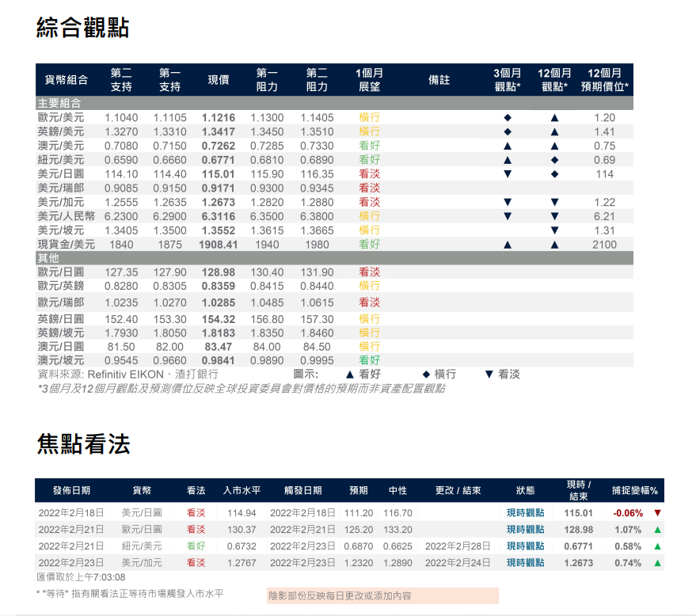The image size is (696, 616).
Task: Click the 12-month up triangle for 英鎊/美元
Action: tap(554, 131)
